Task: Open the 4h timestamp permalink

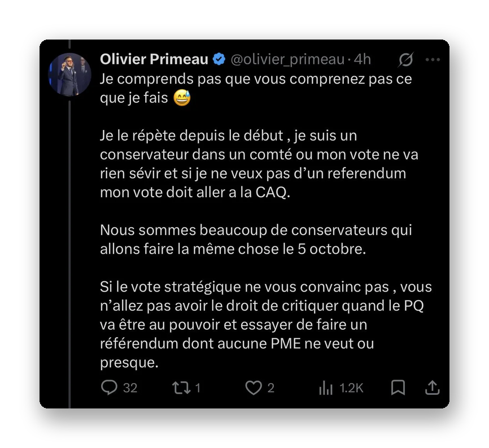Action: coord(362,59)
